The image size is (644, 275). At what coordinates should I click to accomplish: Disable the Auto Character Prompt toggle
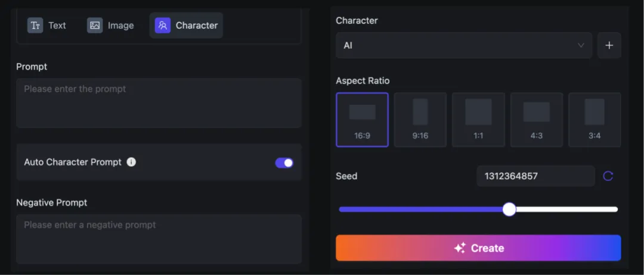pos(284,162)
